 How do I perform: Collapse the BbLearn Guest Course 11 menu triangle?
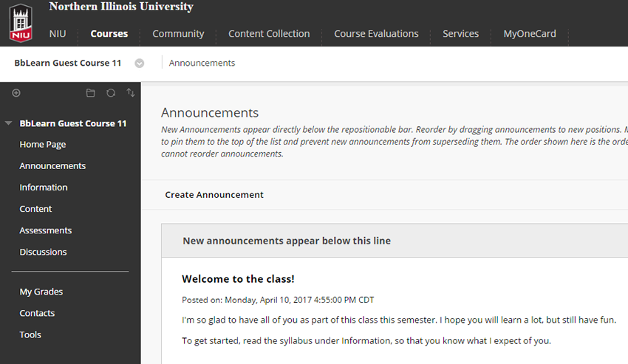9,124
